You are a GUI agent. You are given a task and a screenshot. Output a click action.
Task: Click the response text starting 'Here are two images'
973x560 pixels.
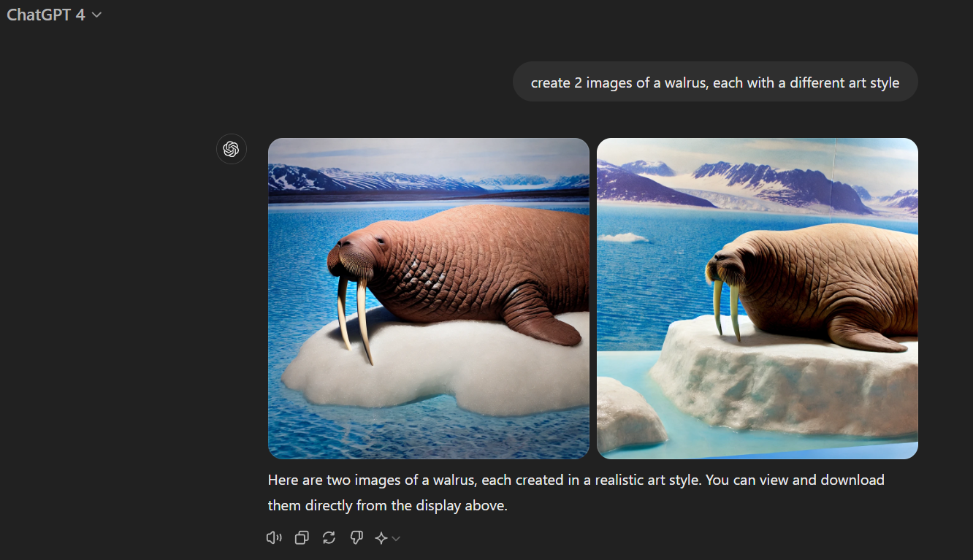[576, 492]
